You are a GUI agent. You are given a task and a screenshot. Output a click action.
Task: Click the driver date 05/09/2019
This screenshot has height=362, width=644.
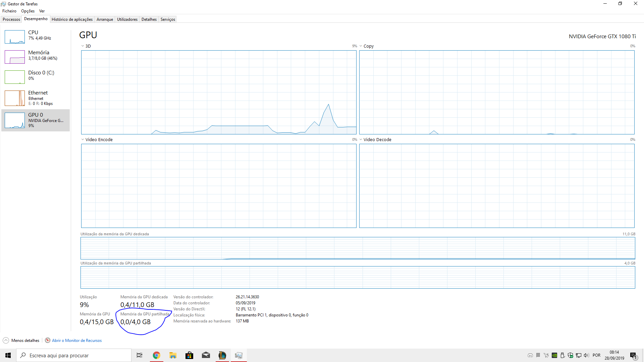[245, 303]
